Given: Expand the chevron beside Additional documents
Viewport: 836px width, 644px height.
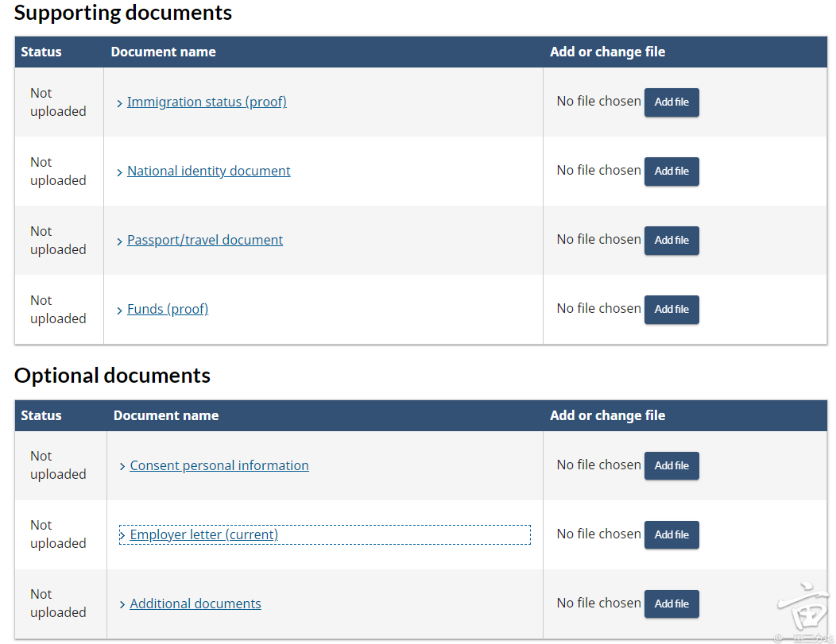Looking at the screenshot, I should pyautogui.click(x=122, y=605).
